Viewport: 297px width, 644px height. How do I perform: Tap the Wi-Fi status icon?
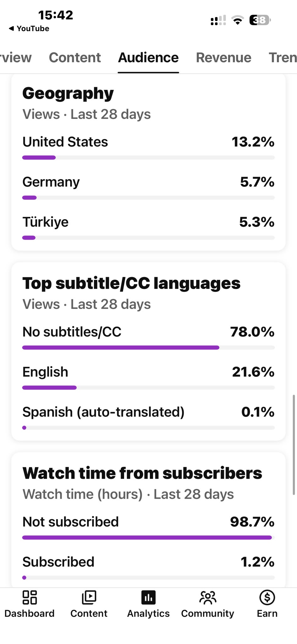click(238, 20)
